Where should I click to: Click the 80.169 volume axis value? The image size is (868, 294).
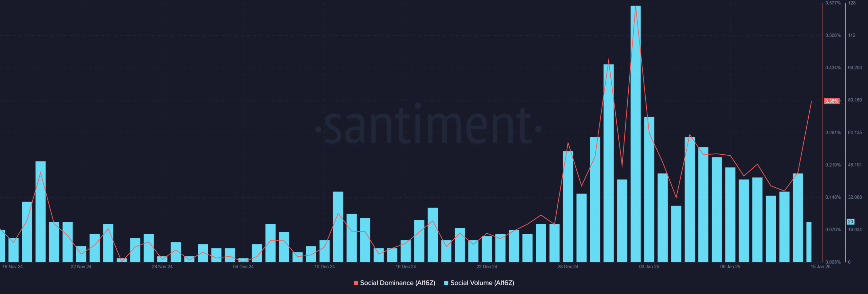855,100
